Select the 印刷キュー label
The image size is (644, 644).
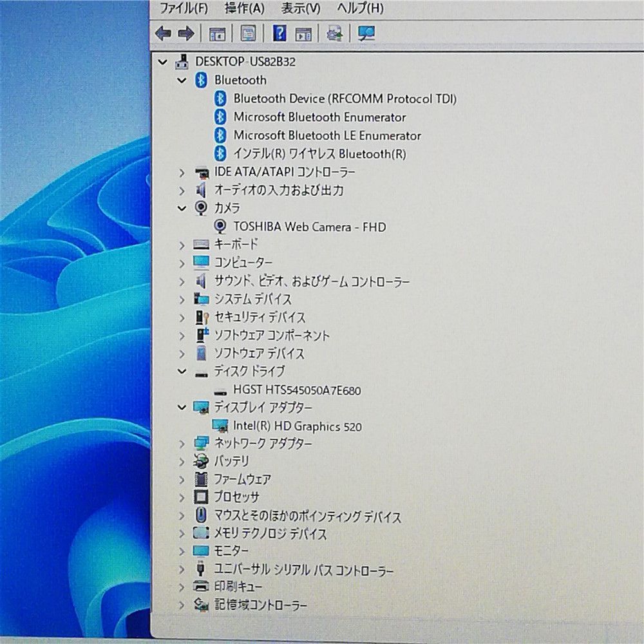(x=238, y=587)
